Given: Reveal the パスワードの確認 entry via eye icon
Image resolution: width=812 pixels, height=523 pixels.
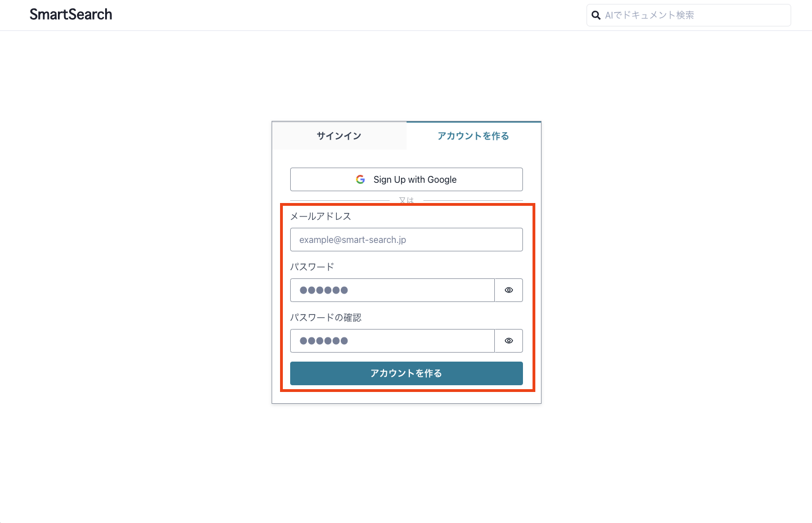Looking at the screenshot, I should coord(509,341).
